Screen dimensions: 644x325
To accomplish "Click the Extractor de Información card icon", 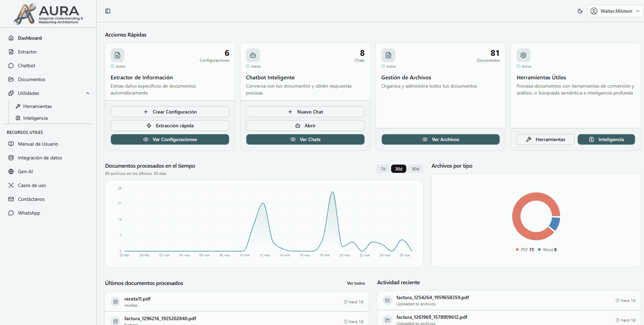I will point(117,55).
